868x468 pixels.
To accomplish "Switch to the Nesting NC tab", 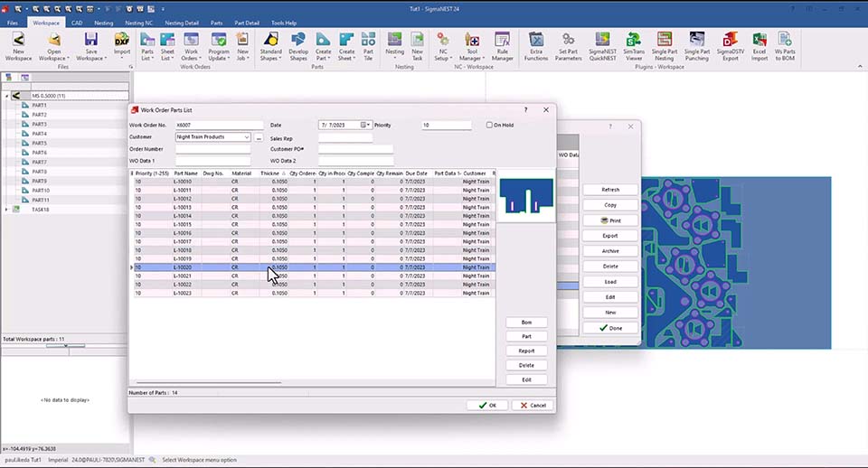I will pyautogui.click(x=139, y=23).
